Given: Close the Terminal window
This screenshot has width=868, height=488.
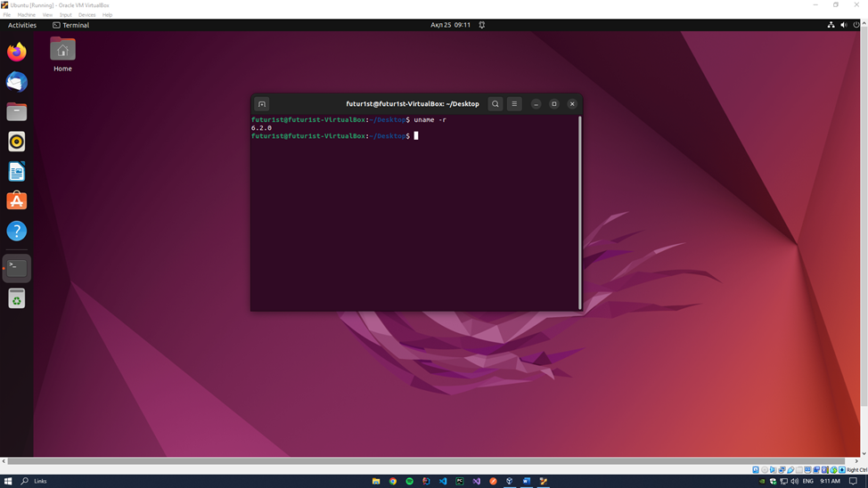Looking at the screenshot, I should click(x=572, y=104).
